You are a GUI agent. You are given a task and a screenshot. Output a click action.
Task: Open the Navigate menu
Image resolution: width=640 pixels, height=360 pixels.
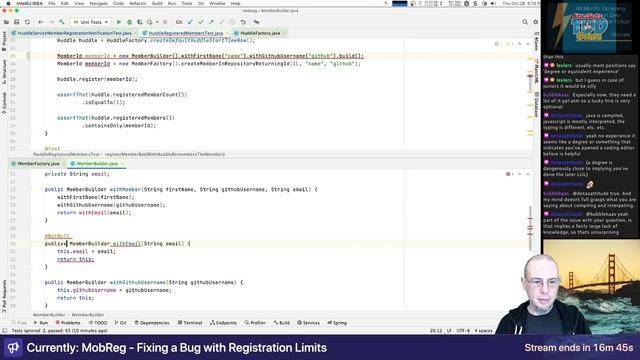click(x=98, y=3)
